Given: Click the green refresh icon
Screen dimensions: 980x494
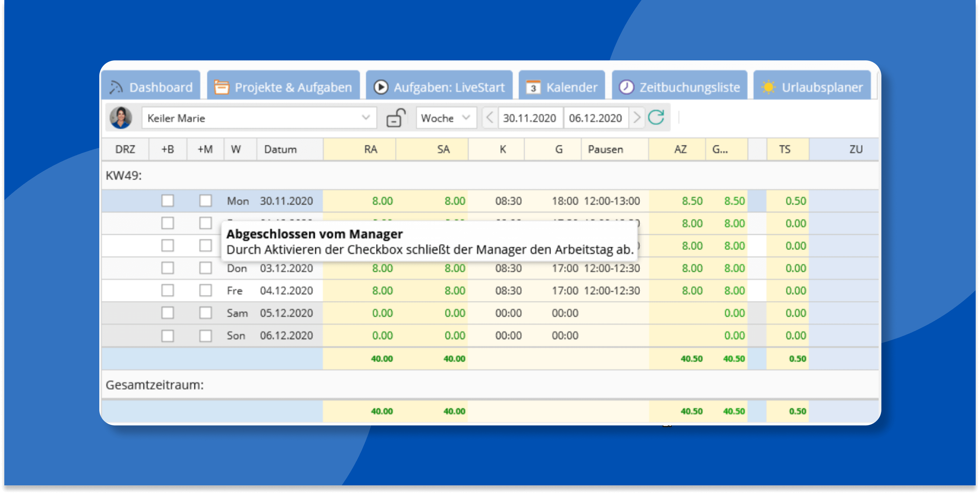Looking at the screenshot, I should (656, 118).
